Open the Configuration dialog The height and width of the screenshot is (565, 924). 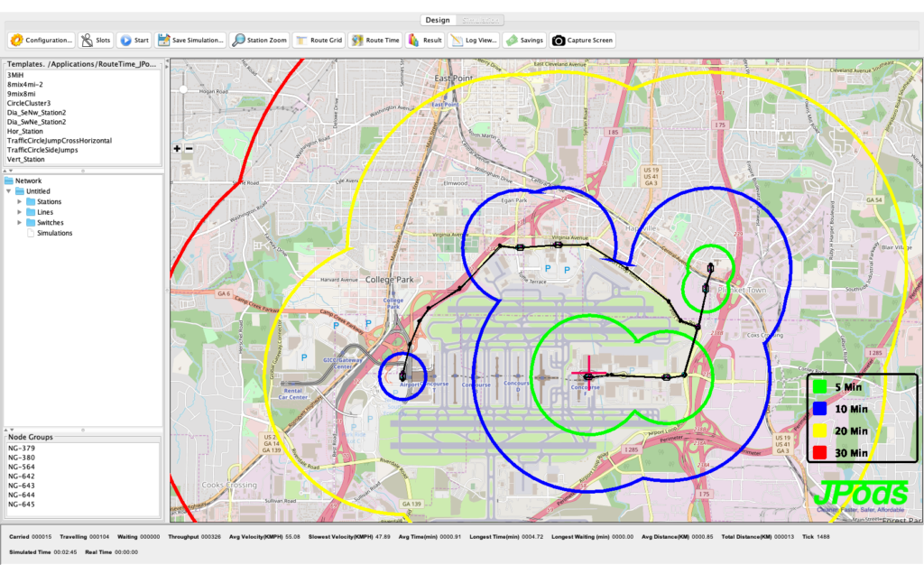42,40
